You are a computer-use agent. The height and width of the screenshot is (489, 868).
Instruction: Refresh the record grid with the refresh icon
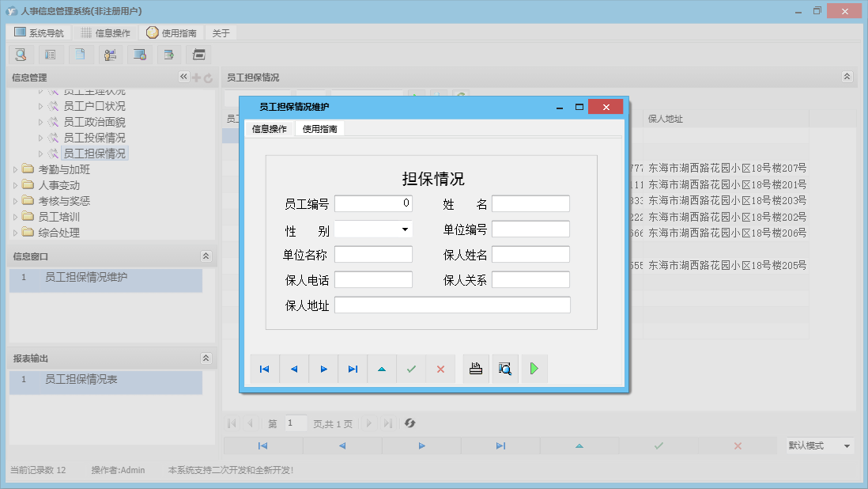tap(409, 423)
